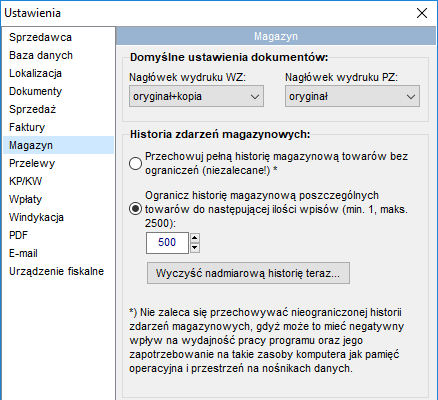
Task: Decrease history entries count with down arrow
Action: (x=195, y=248)
